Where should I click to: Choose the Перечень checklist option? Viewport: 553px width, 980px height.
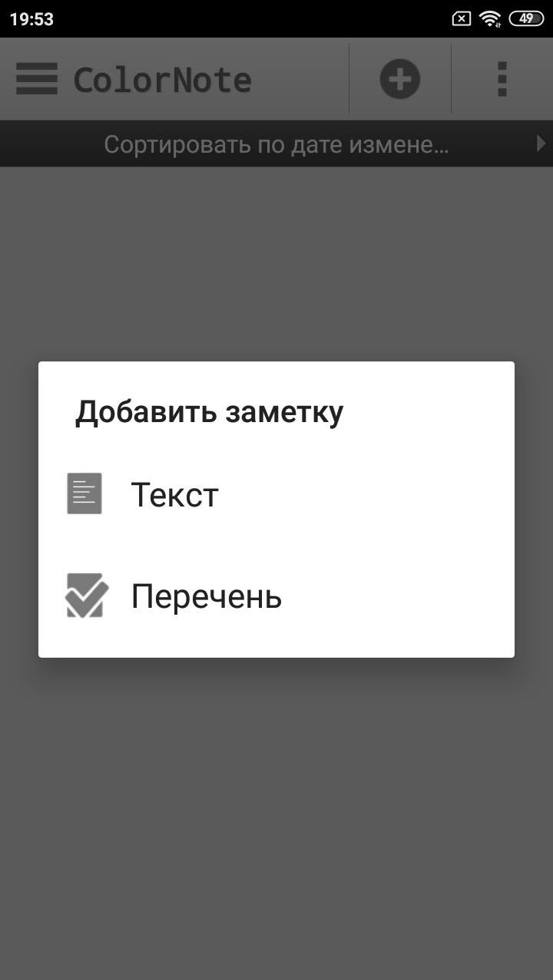click(206, 596)
